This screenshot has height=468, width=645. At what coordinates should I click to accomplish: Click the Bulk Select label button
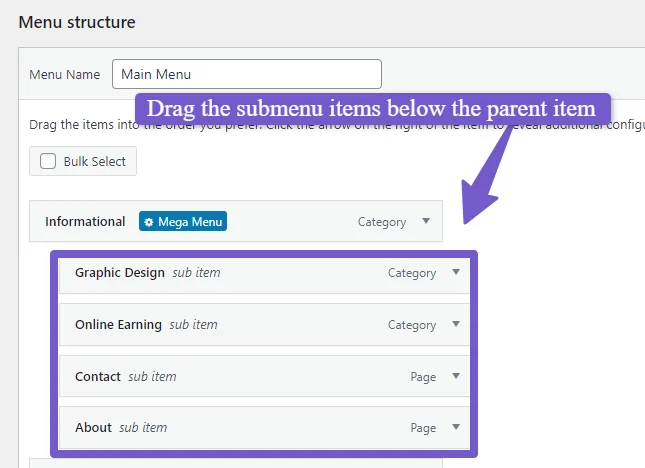coord(83,161)
